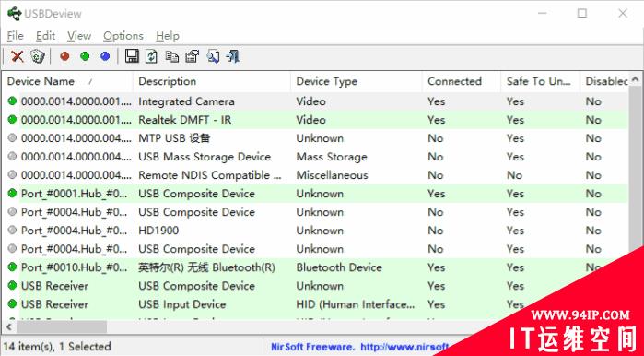The height and width of the screenshot is (356, 644).
Task: Click the USBDeview application icon in title bar
Action: coord(15,14)
